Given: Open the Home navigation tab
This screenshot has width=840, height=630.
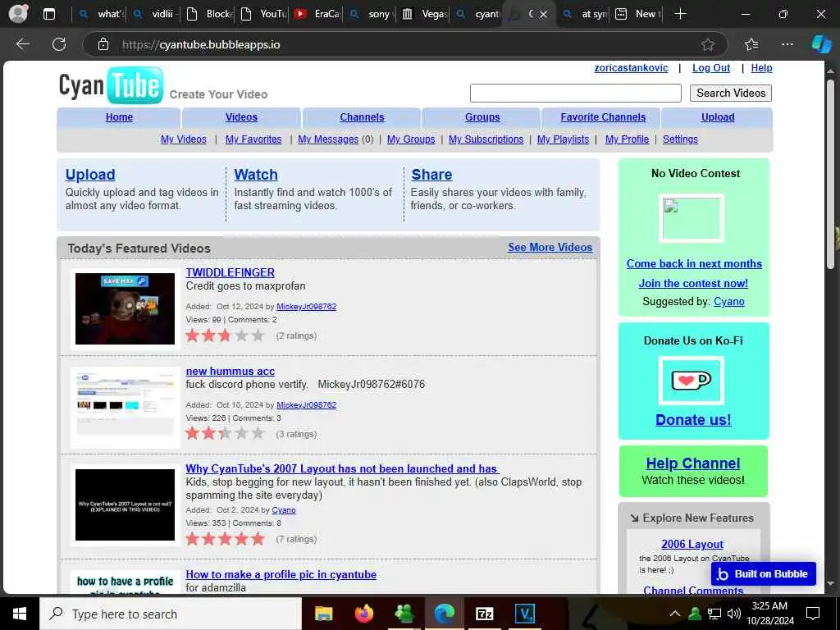Looking at the screenshot, I should (x=119, y=117).
